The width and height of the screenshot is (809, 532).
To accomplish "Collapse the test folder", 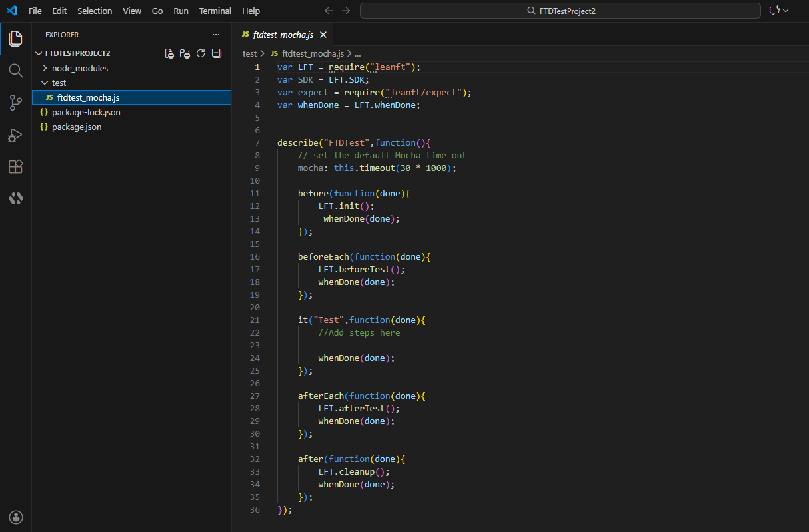I will (x=59, y=83).
